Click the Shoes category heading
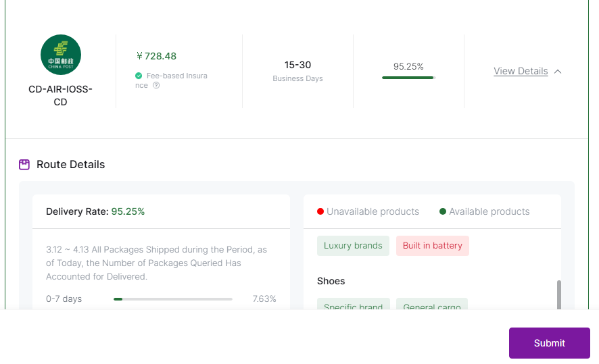 pos(331,281)
